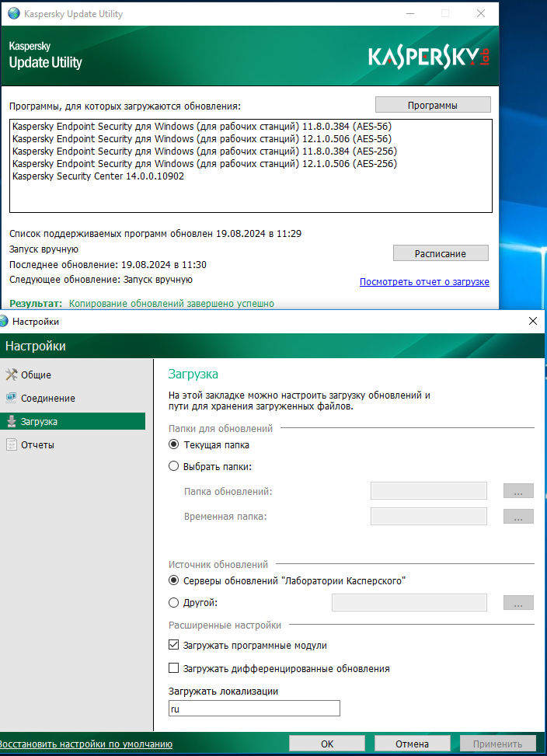Click the Папка обновлений path field
Image resolution: width=547 pixels, height=756 pixels.
click(428, 491)
